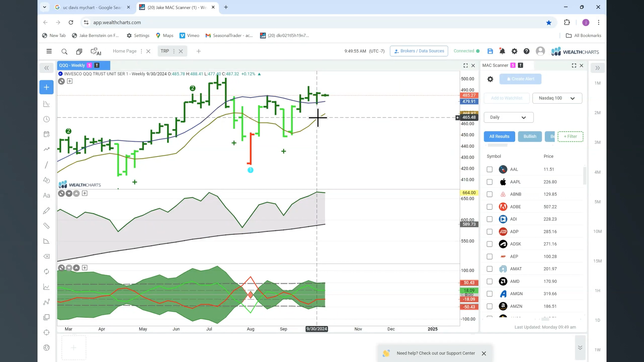This screenshot has height=362, width=644.
Task: Select the trend line draw tool
Action: [x=47, y=165]
